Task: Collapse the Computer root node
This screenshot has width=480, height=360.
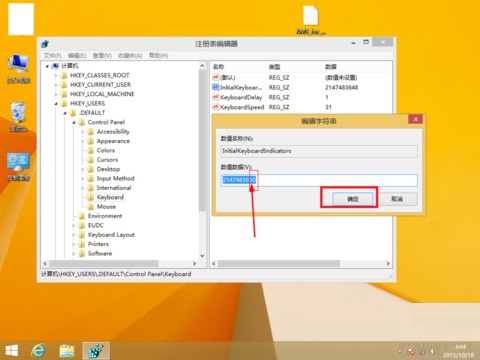Action: click(x=47, y=66)
